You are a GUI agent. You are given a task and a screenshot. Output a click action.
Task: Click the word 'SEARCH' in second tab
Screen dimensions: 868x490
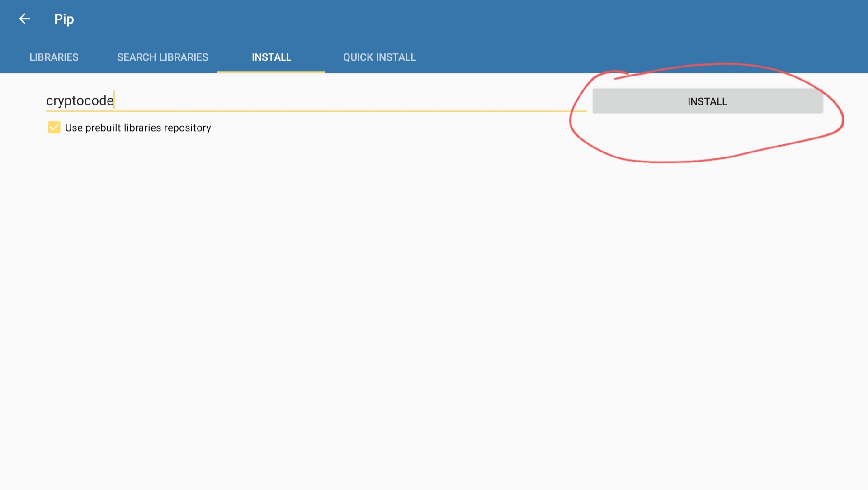[137, 57]
